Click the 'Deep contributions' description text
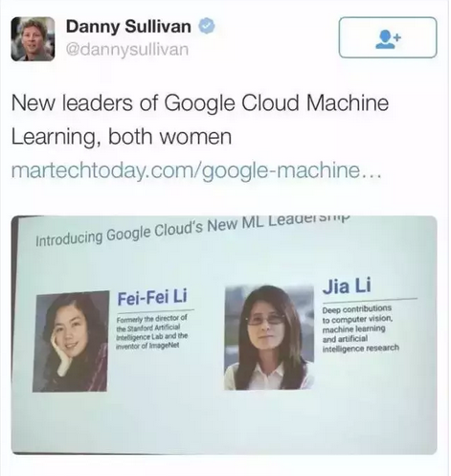The height and width of the screenshot is (476, 451). (356, 308)
